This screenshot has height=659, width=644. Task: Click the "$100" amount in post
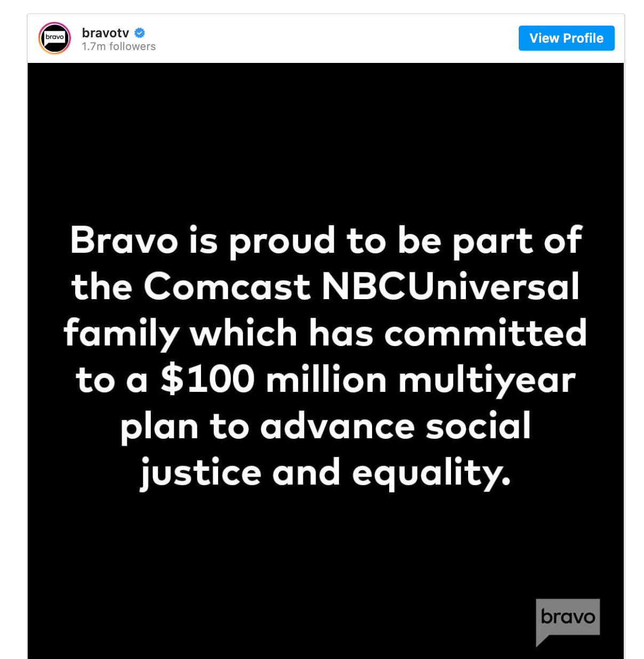(x=208, y=380)
